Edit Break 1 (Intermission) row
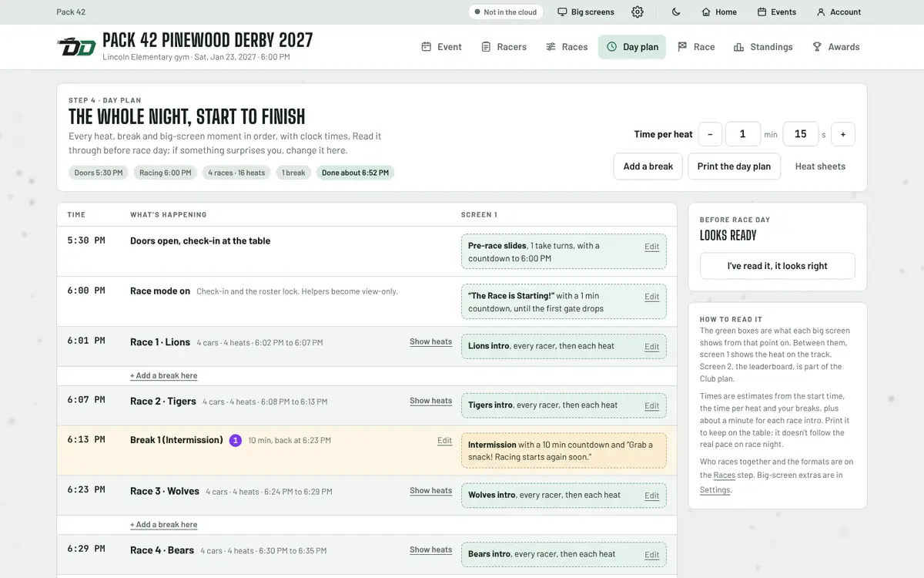924x578 pixels. [444, 441]
